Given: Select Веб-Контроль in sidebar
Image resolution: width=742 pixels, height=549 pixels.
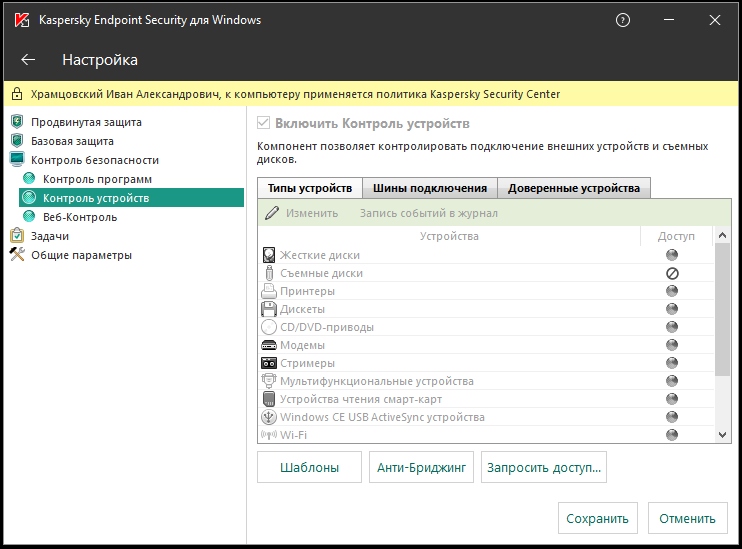Looking at the screenshot, I should [x=80, y=217].
